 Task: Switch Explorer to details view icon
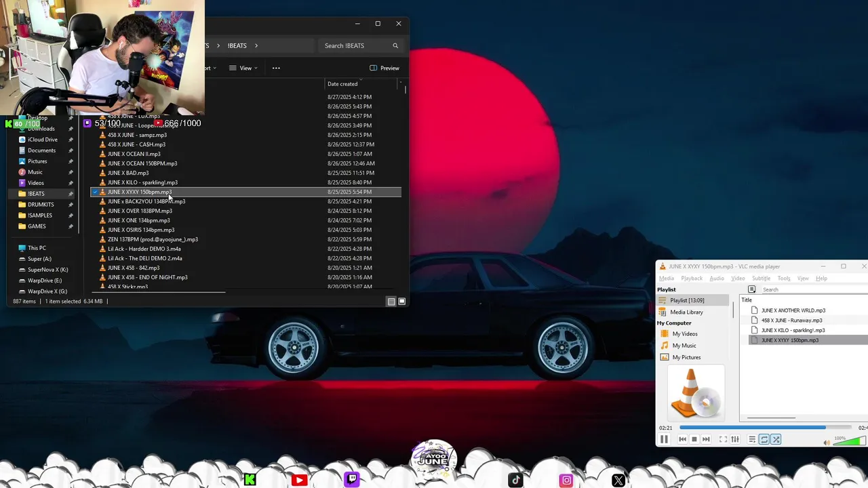(391, 302)
